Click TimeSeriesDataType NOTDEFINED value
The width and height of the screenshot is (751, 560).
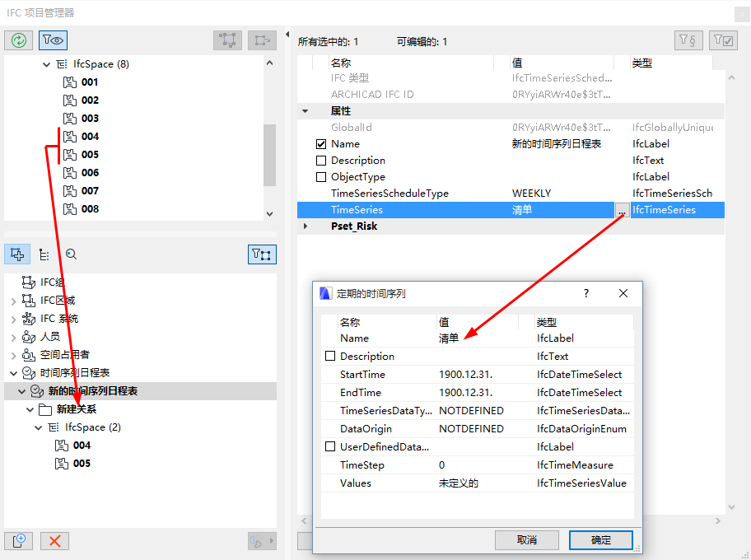click(x=471, y=411)
